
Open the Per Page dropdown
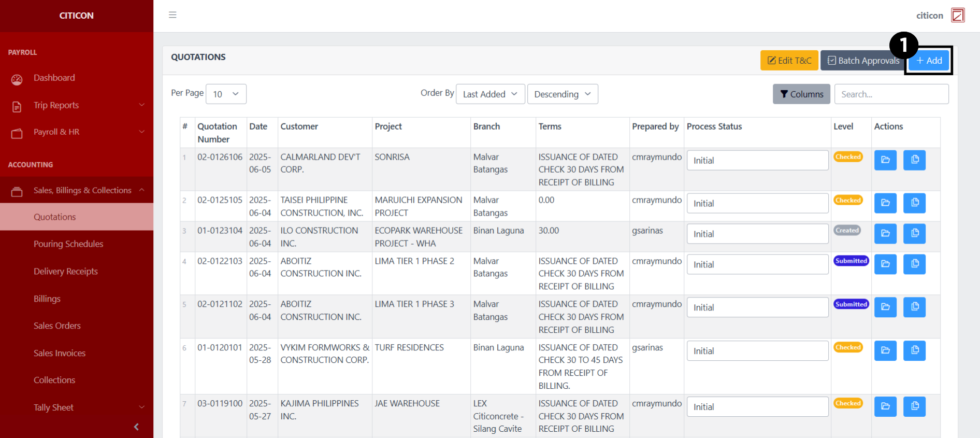coord(226,94)
